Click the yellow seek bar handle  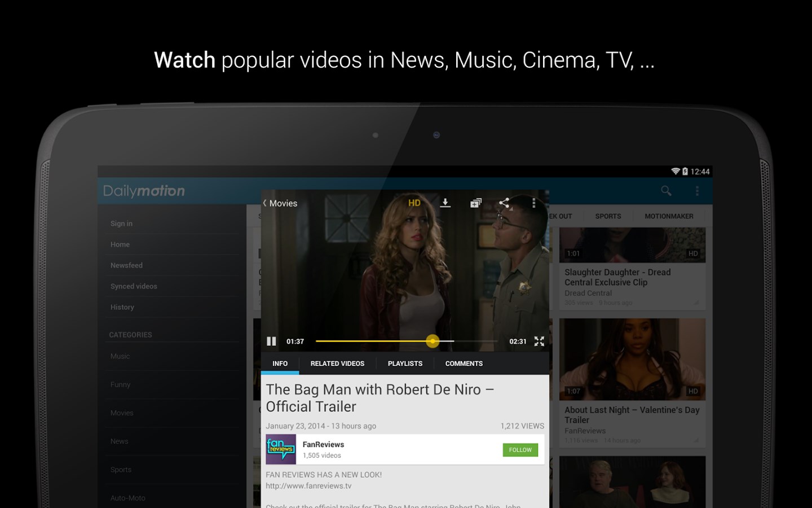click(x=433, y=341)
